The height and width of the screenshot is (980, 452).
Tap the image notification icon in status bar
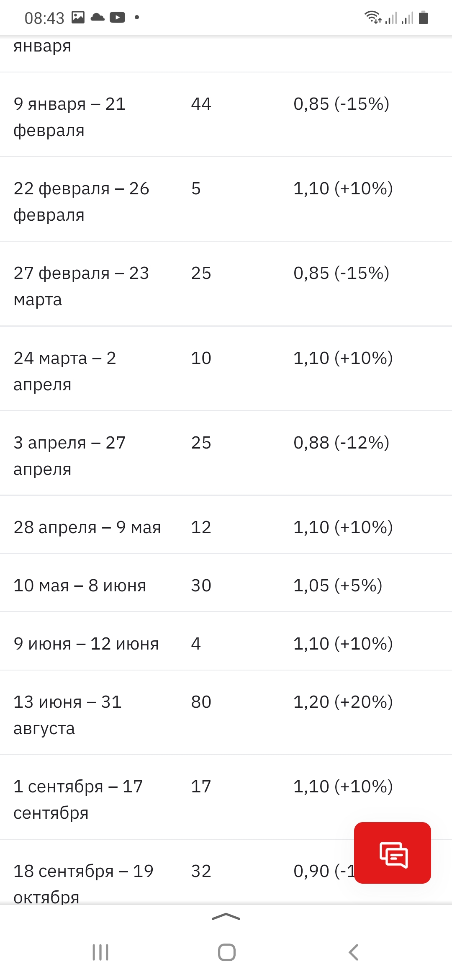[78, 17]
